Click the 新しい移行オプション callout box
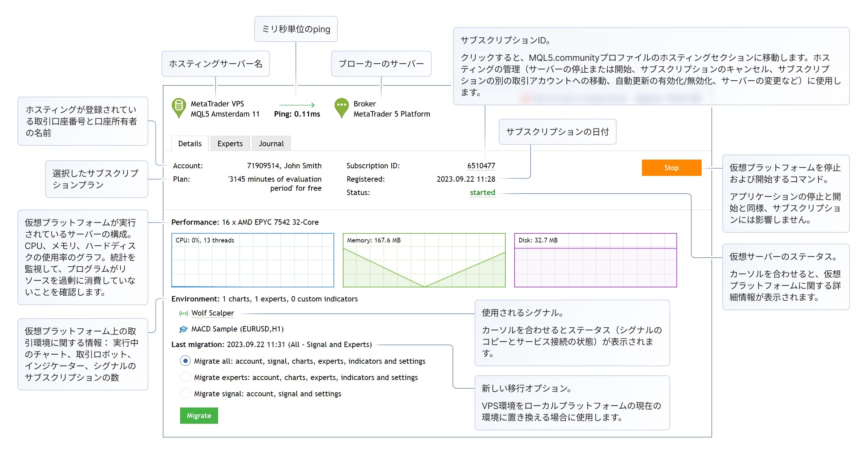 pyautogui.click(x=572, y=403)
